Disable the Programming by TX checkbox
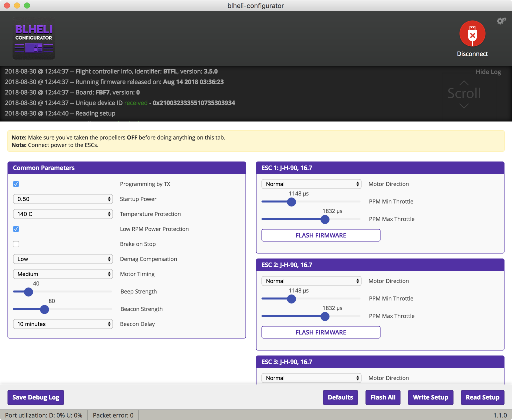This screenshot has height=420, width=512. (16, 184)
